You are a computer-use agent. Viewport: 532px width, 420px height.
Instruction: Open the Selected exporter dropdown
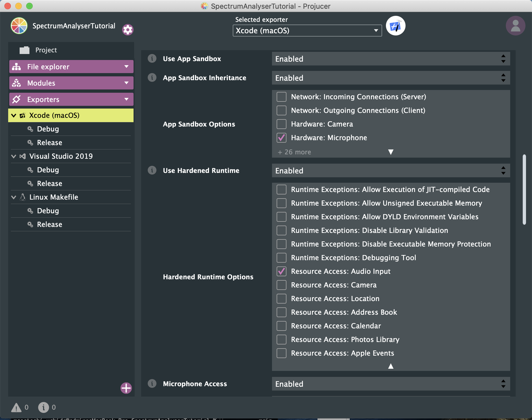(307, 31)
